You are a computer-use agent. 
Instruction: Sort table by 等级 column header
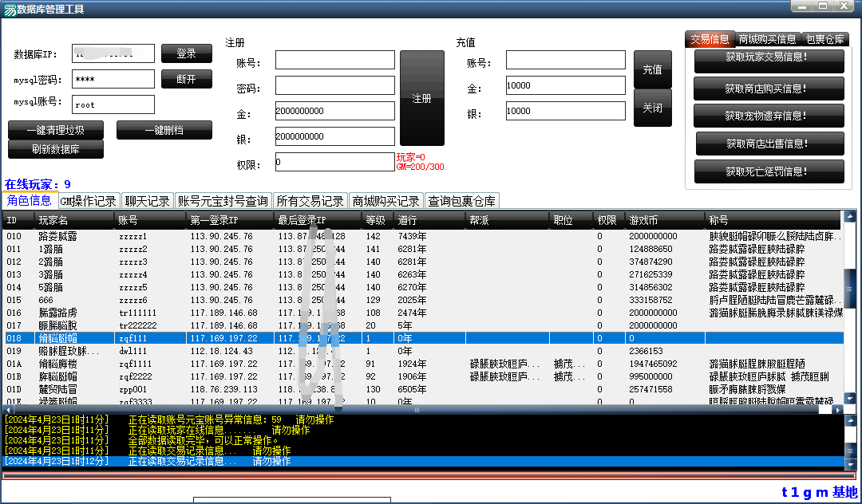point(376,220)
